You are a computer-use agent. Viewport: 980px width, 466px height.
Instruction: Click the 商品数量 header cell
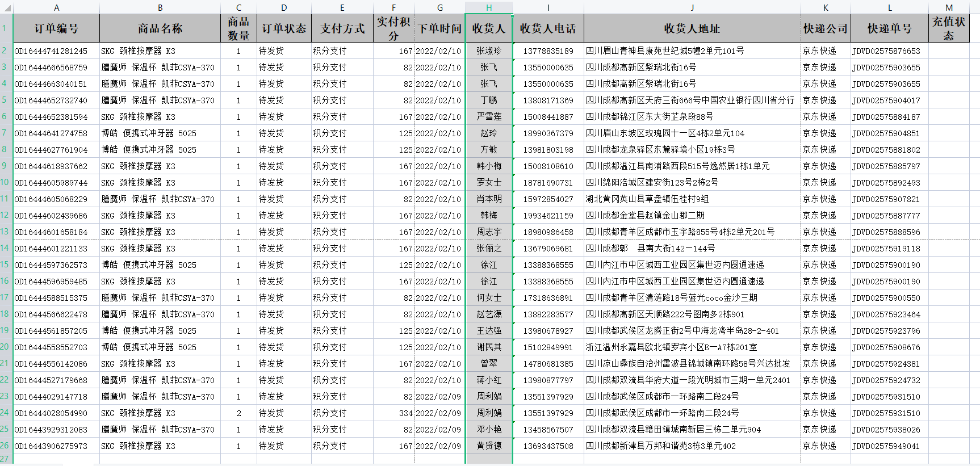tap(238, 28)
